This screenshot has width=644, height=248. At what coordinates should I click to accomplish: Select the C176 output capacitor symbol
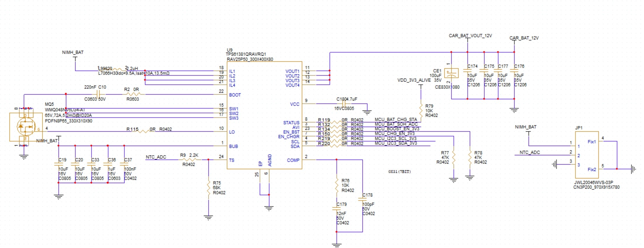click(514, 71)
